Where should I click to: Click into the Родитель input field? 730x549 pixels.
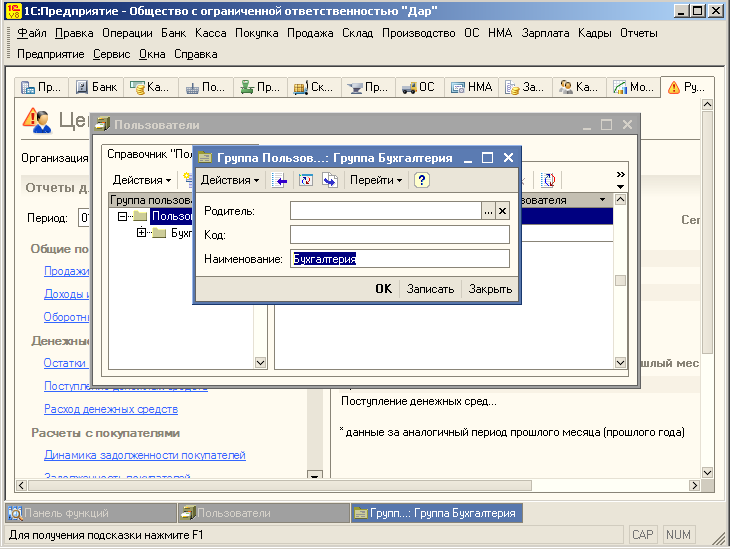click(385, 211)
